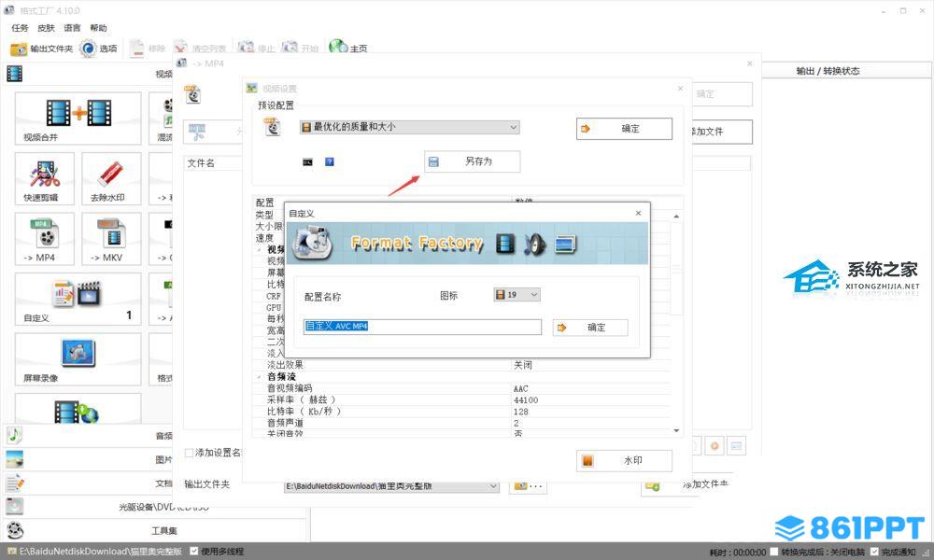Toggle 添加设置名 checkbox in MP4 dialog

pos(189,453)
